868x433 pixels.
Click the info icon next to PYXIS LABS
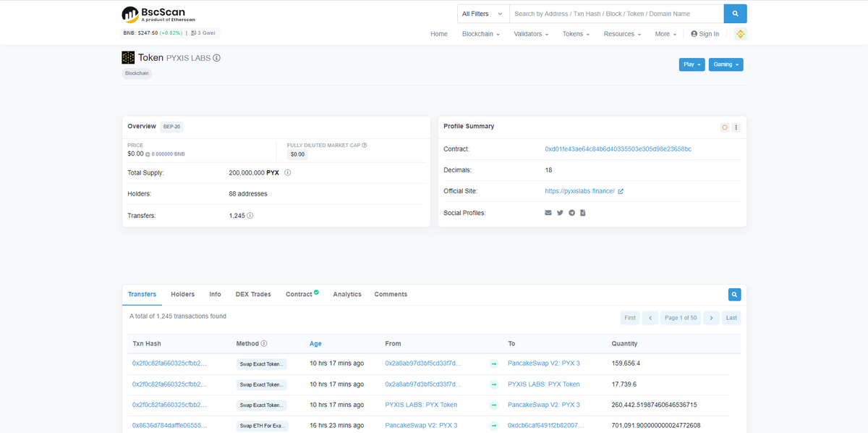coord(217,58)
